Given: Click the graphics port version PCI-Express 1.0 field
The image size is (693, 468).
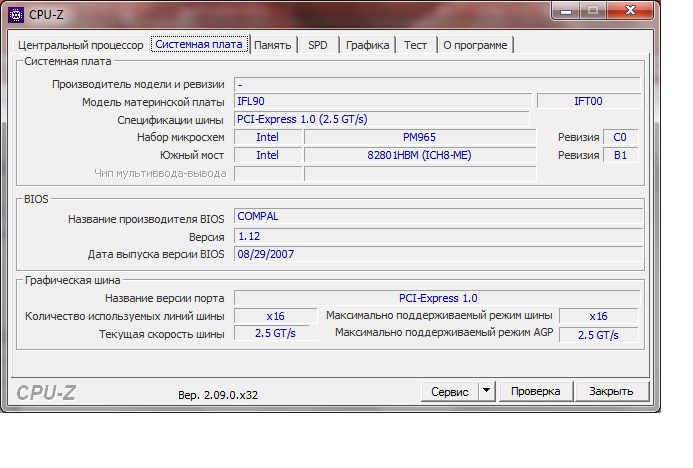Looking at the screenshot, I should point(437,298).
